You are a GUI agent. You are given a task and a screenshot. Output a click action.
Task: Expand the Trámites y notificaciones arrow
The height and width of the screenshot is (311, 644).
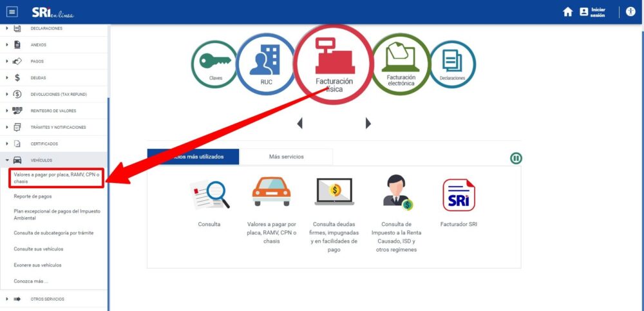point(7,127)
